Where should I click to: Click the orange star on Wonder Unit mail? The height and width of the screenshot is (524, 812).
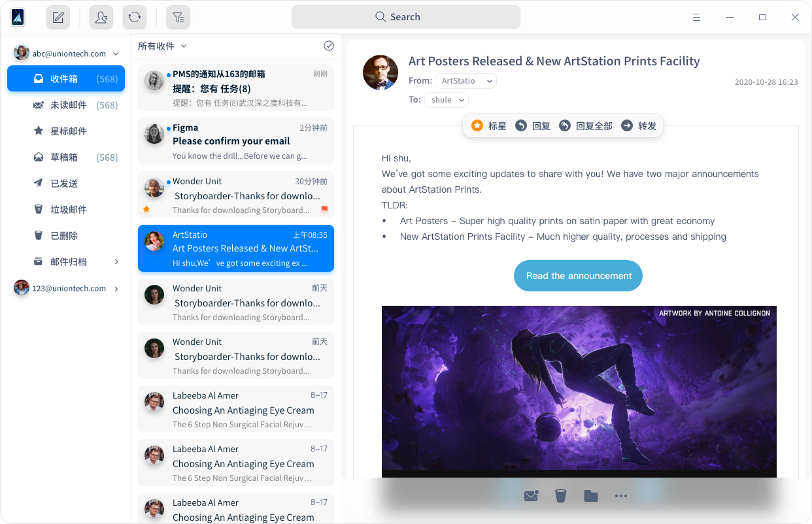[146, 209]
